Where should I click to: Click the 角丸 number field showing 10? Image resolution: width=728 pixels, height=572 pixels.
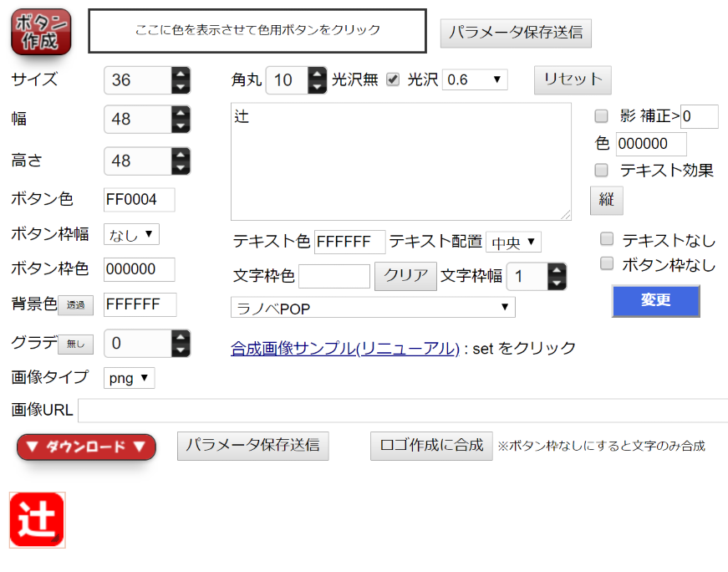(x=287, y=80)
